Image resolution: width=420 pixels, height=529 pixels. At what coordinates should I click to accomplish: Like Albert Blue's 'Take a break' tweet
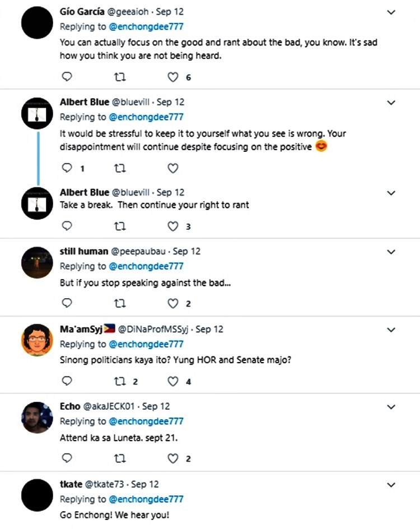[x=173, y=226]
